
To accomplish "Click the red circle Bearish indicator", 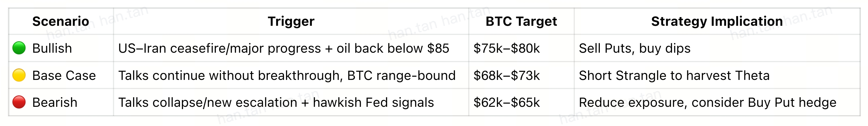I will (19, 102).
